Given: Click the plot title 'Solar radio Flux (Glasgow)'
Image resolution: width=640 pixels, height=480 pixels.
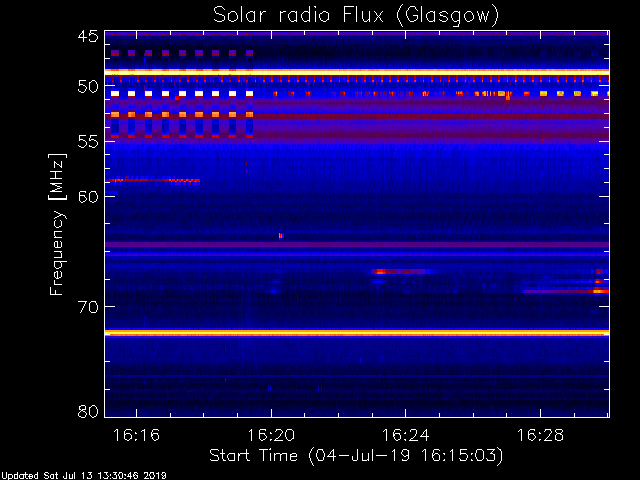Looking at the screenshot, I should 356,16.
